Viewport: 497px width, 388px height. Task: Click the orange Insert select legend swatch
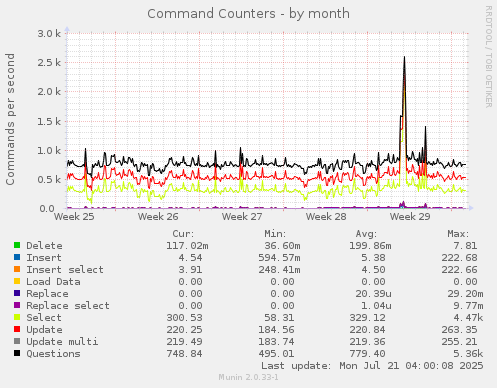tap(17, 269)
